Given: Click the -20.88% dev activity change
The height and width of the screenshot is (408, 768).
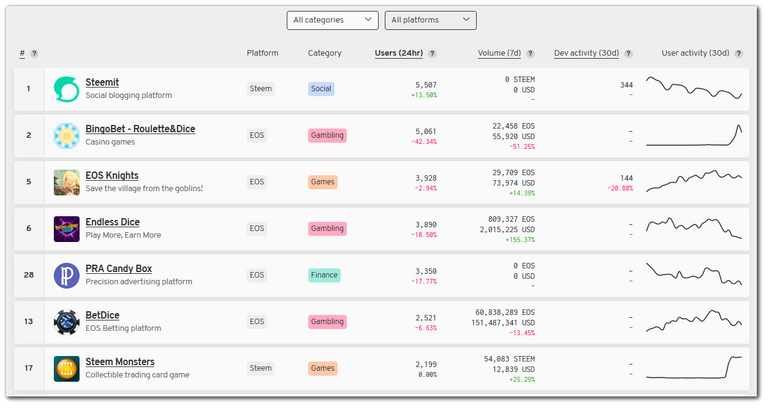Looking at the screenshot, I should coord(620,189).
